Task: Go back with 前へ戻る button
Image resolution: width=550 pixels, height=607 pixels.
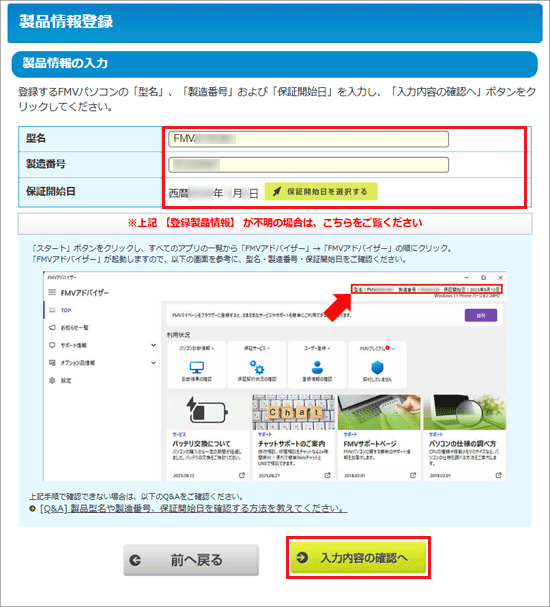Action: point(191,560)
